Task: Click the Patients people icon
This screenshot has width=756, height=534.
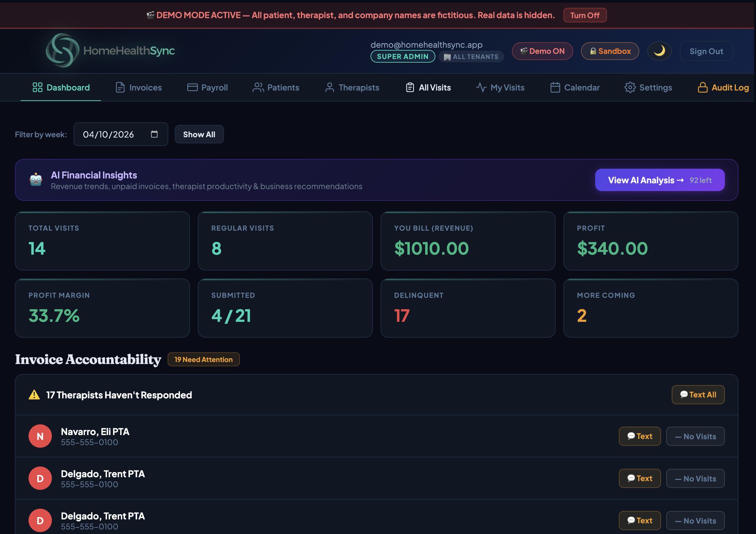Action: [258, 87]
